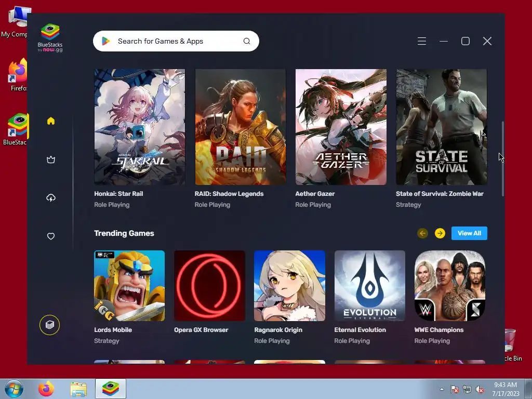Image resolution: width=532 pixels, height=399 pixels.
Task: Click the 'RAID: Shadow Legends' title text
Action: pos(229,194)
